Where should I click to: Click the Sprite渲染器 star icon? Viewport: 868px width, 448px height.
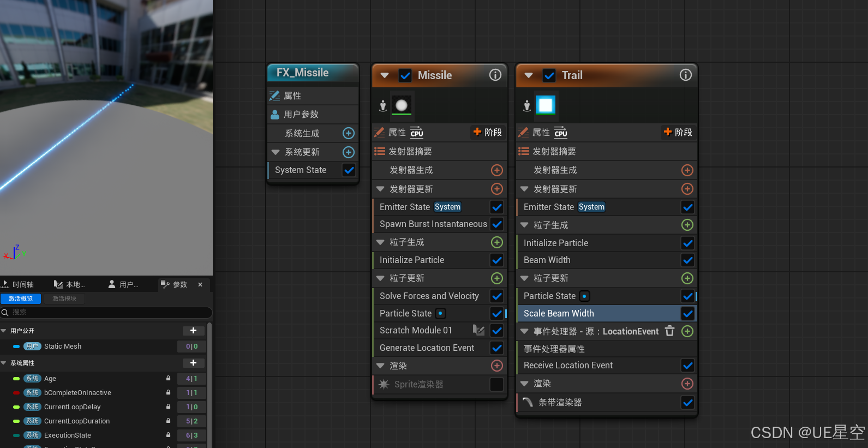click(384, 384)
